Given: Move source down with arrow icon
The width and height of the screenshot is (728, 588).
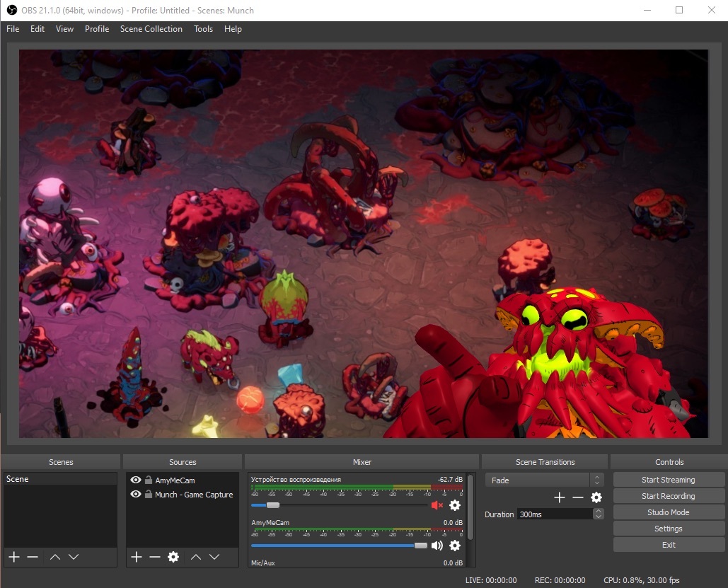Looking at the screenshot, I should [214, 557].
